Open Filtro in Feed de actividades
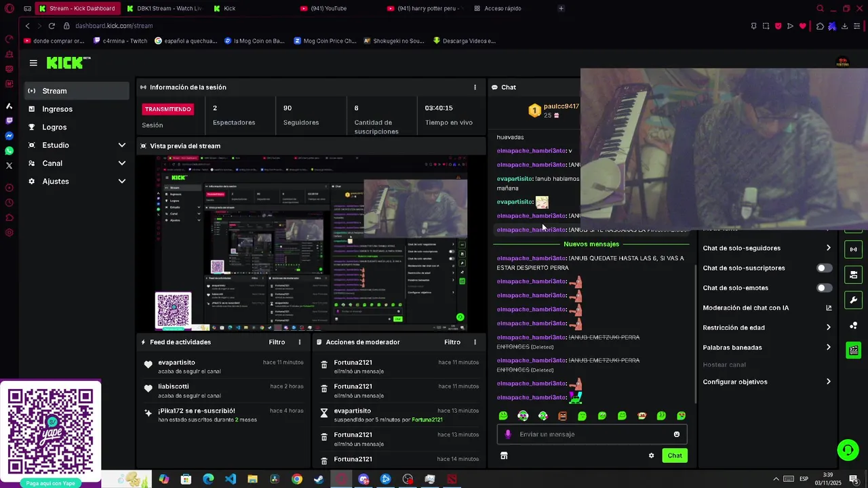This screenshot has height=488, width=868. pos(277,342)
